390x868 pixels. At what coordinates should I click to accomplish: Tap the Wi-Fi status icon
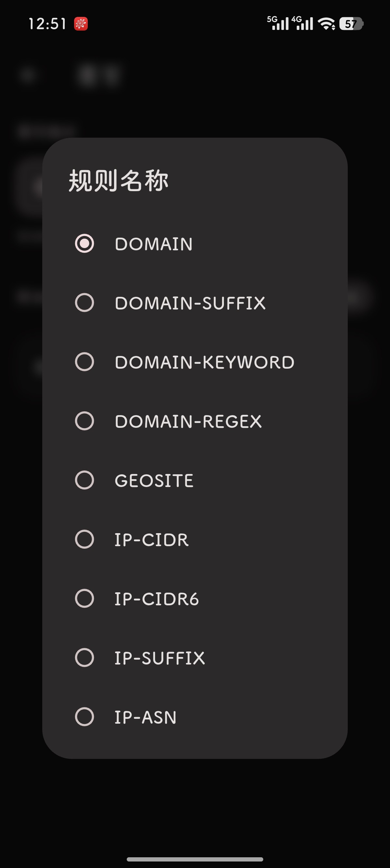tap(326, 24)
